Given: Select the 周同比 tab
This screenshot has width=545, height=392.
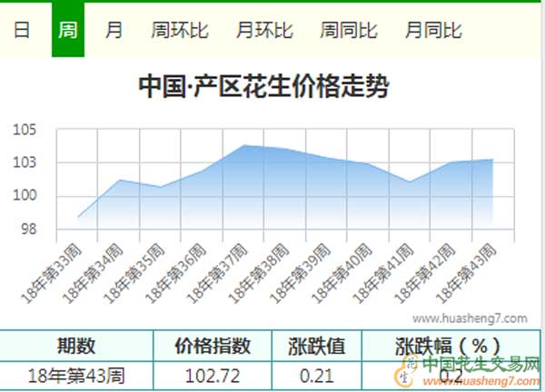Looking at the screenshot, I should 349,29.
